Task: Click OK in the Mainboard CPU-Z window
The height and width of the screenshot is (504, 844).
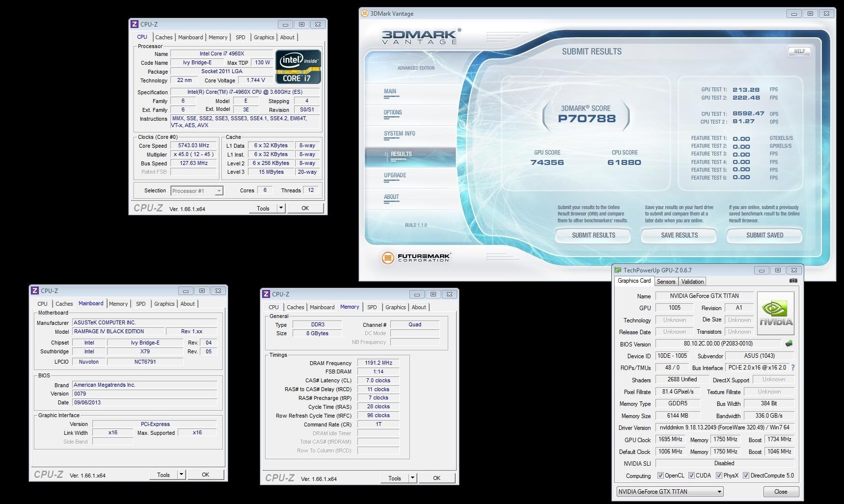Action: (x=205, y=475)
